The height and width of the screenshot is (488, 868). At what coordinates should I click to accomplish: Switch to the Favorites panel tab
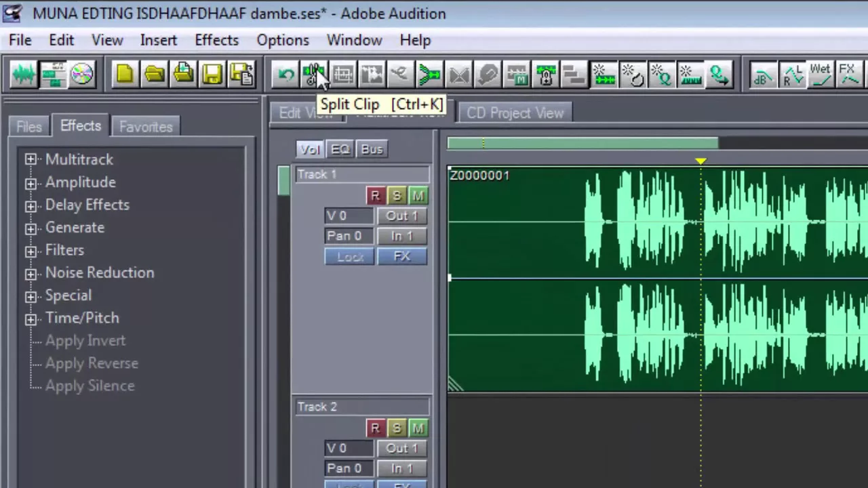click(146, 127)
